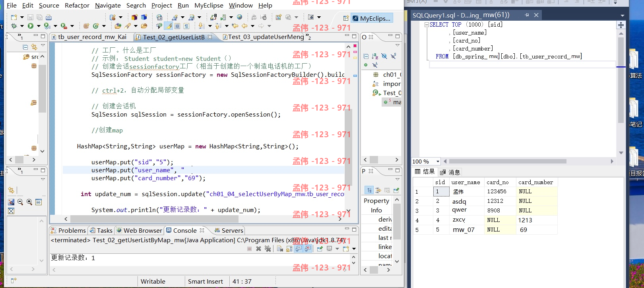Click SQL editor horizontal scrollbar thumb
The image size is (644, 288).
pyautogui.click(x=507, y=162)
